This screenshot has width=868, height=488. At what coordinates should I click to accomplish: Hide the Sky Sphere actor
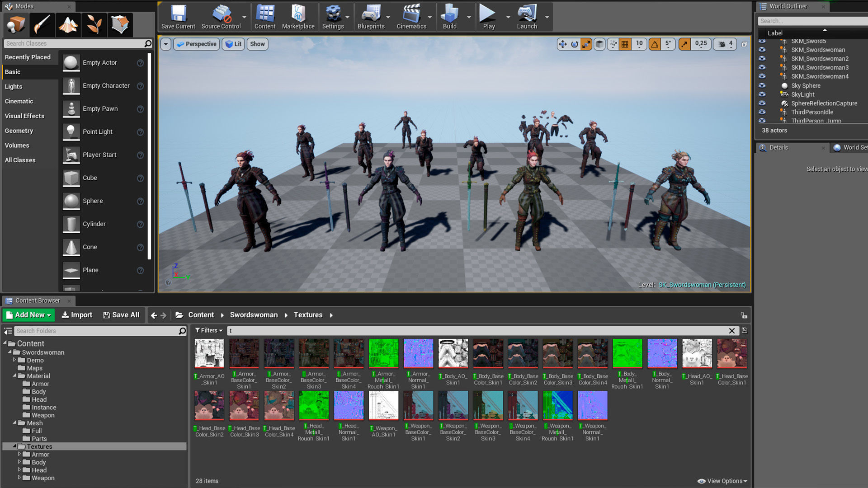coord(762,85)
